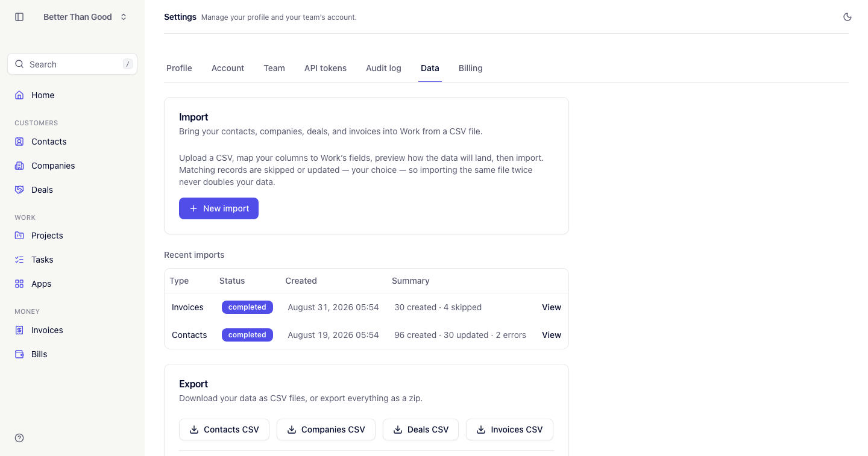Image resolution: width=868 pixels, height=456 pixels.
Task: Focus the Search field
Action: coord(72,64)
